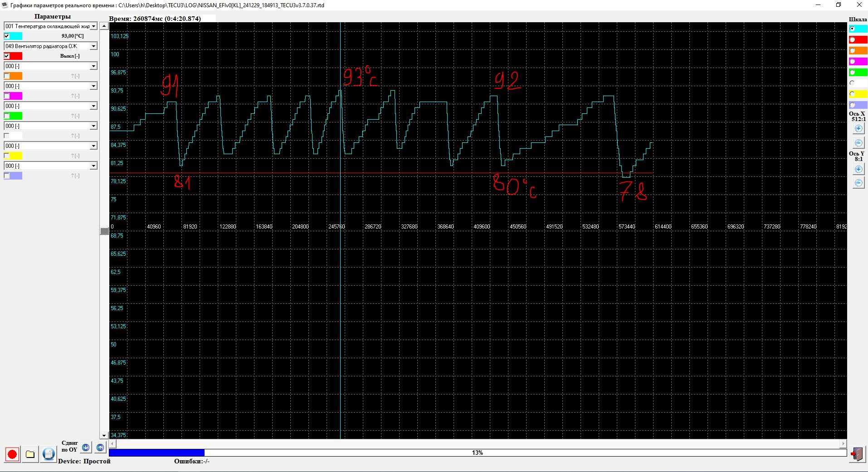868x472 pixels.
Task: Select the red scale radio button
Action: pos(853,39)
